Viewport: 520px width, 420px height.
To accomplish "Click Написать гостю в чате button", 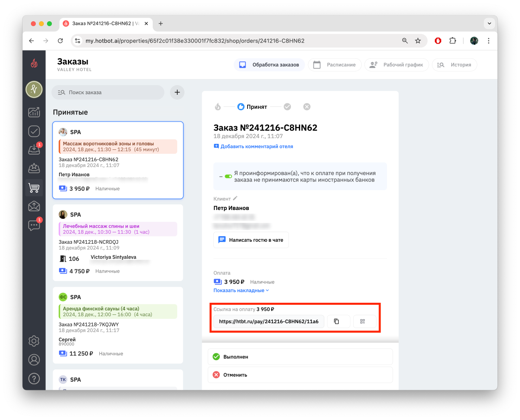I will pyautogui.click(x=251, y=240).
